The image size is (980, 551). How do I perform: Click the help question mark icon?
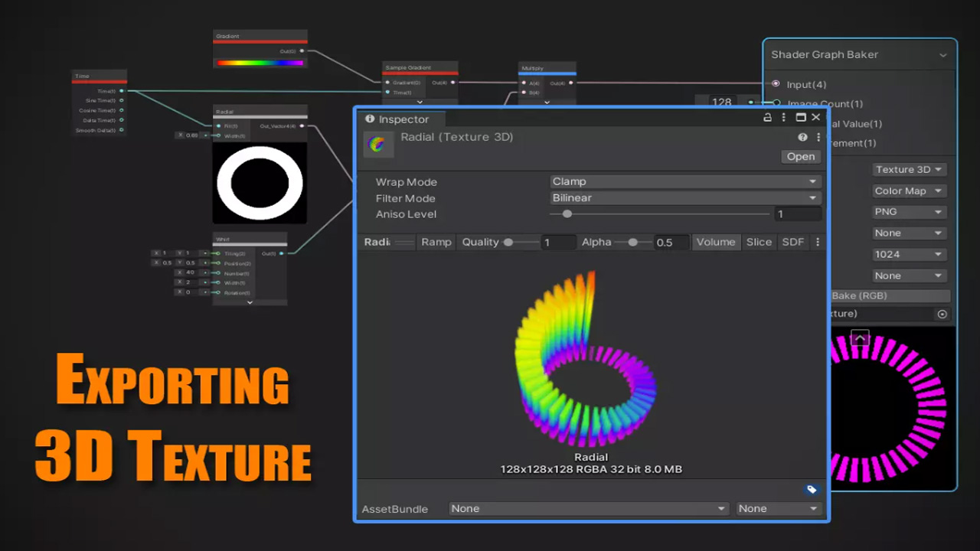[802, 138]
